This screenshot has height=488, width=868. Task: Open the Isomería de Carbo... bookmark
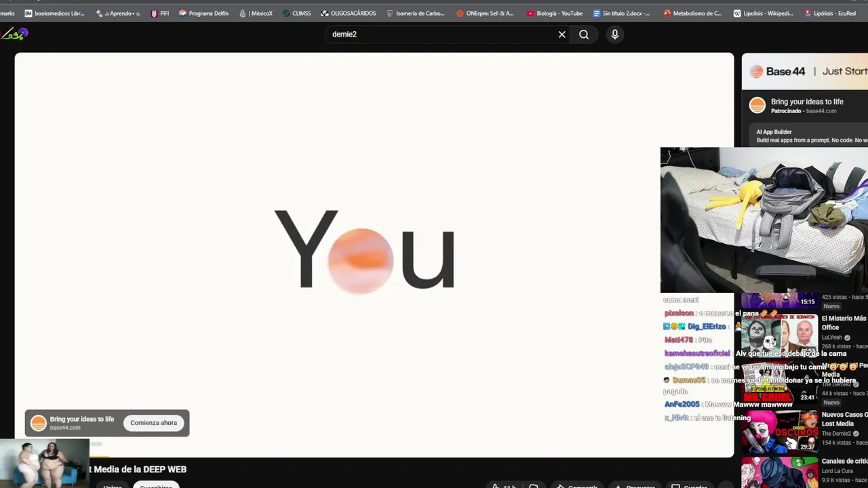pyautogui.click(x=416, y=13)
